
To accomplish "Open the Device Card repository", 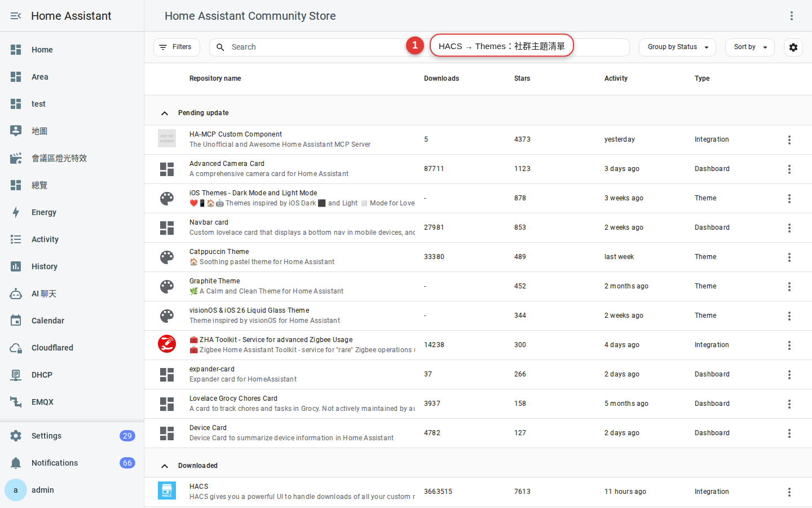I will [x=478, y=433].
